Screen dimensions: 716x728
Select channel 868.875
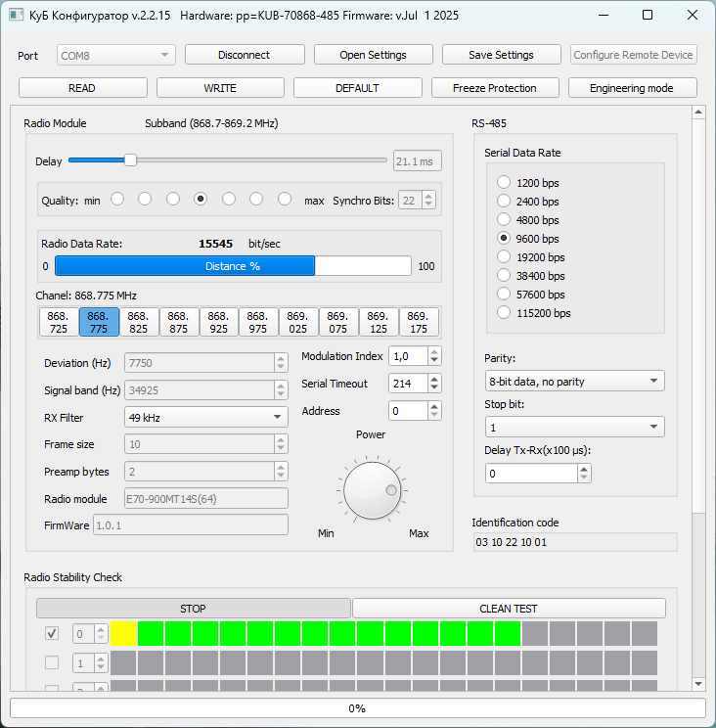[x=179, y=322]
